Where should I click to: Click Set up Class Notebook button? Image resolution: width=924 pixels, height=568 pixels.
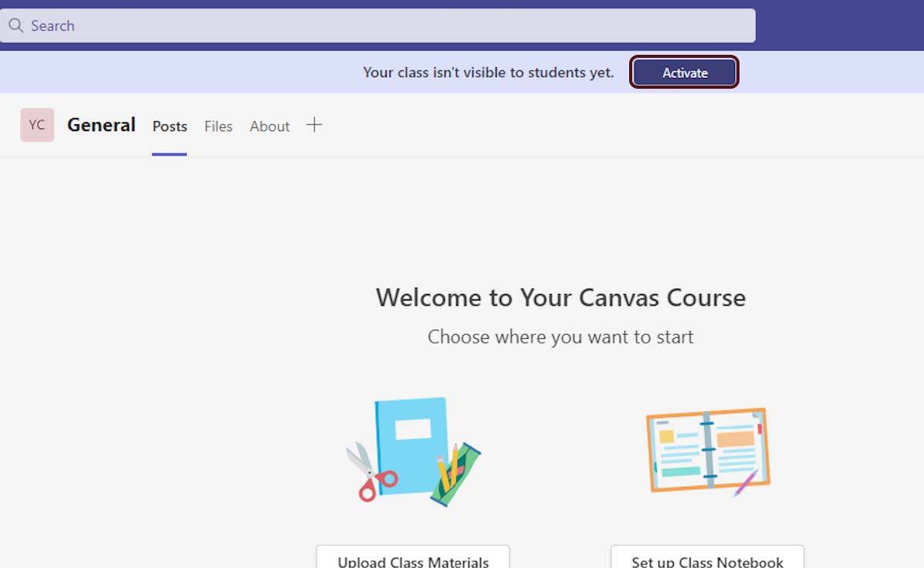pyautogui.click(x=707, y=557)
